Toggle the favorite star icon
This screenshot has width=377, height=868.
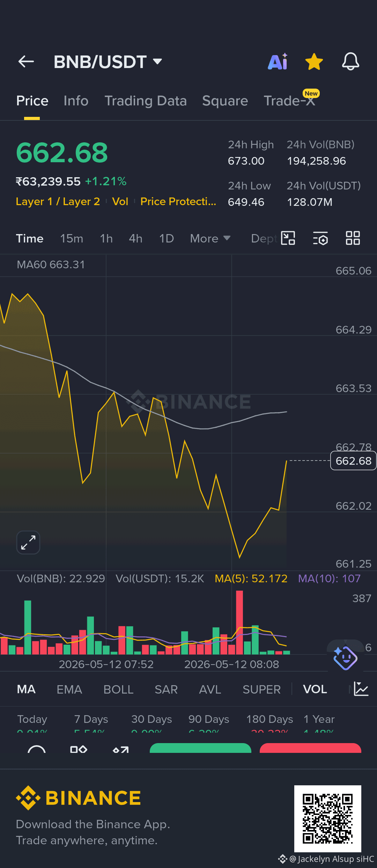tap(314, 62)
